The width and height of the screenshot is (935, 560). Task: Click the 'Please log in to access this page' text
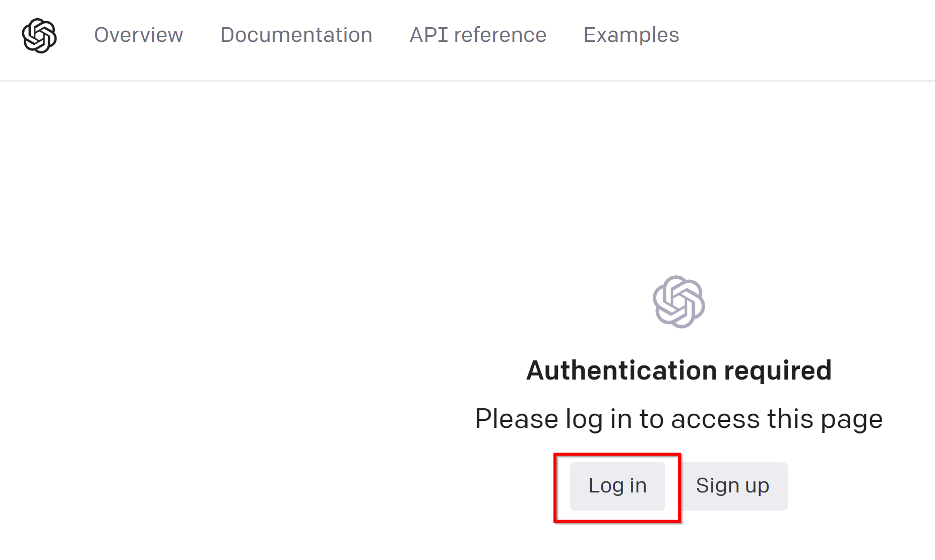[x=679, y=419]
